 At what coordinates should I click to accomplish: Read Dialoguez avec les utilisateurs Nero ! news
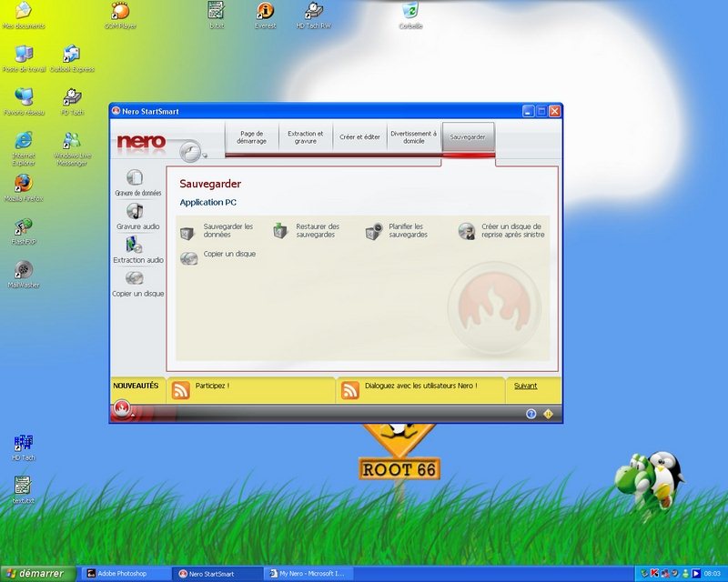(x=421, y=386)
